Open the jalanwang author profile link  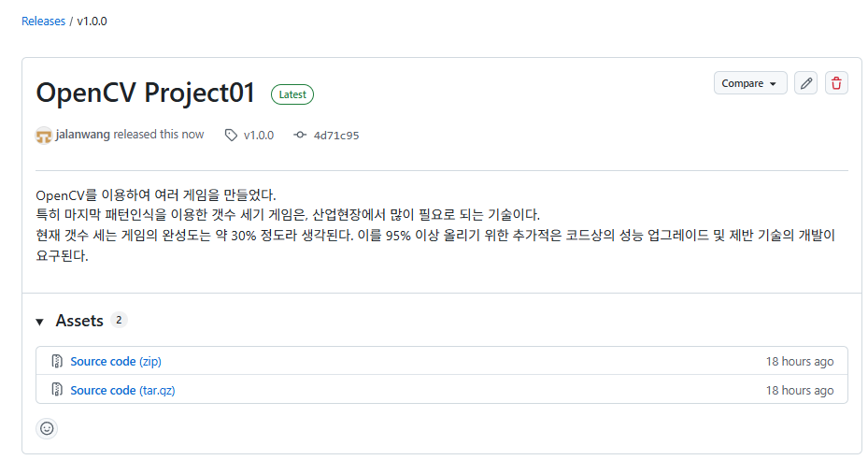click(x=83, y=135)
